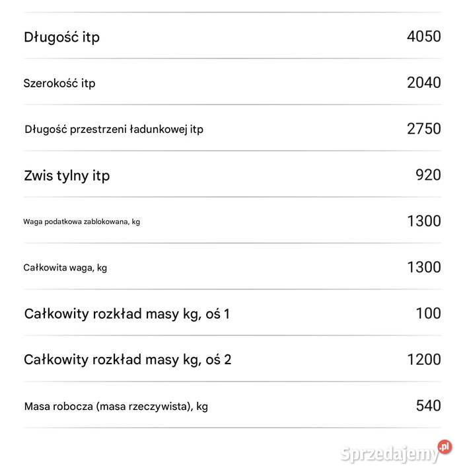This screenshot has width=465, height=476.
Task: Select the Całkowita waga, kg label
Action: [65, 268]
